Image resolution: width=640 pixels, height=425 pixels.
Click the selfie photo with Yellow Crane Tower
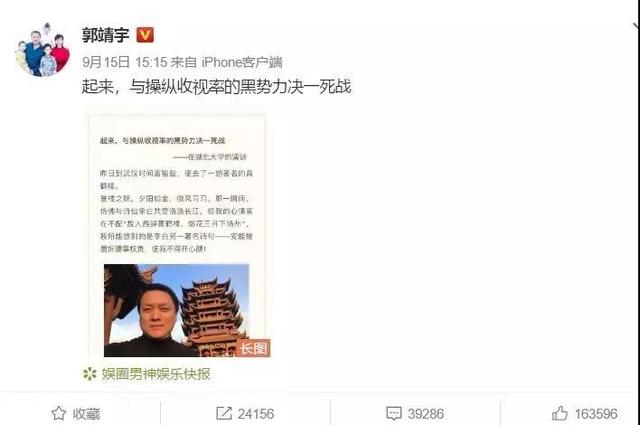(176, 310)
